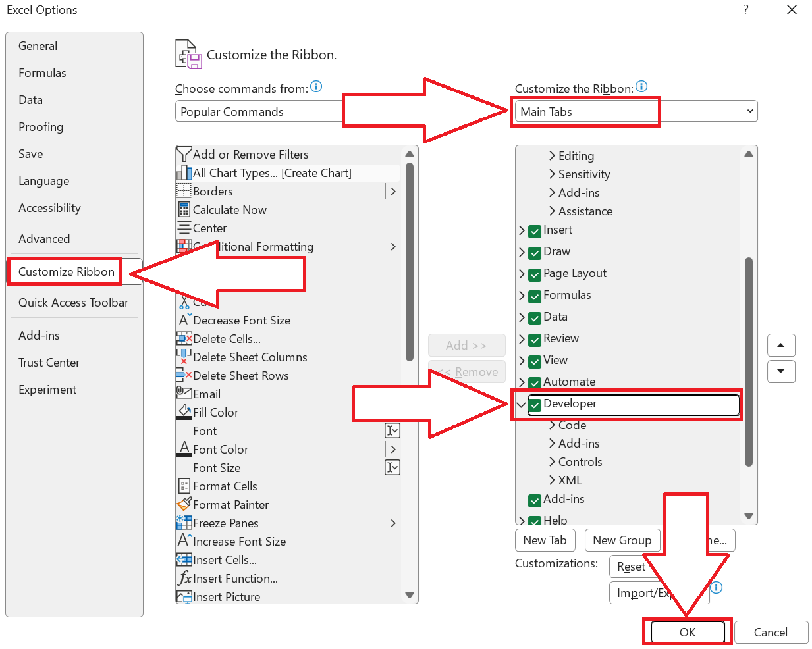Click the Reset customizations button
The image size is (812, 649).
(631, 567)
